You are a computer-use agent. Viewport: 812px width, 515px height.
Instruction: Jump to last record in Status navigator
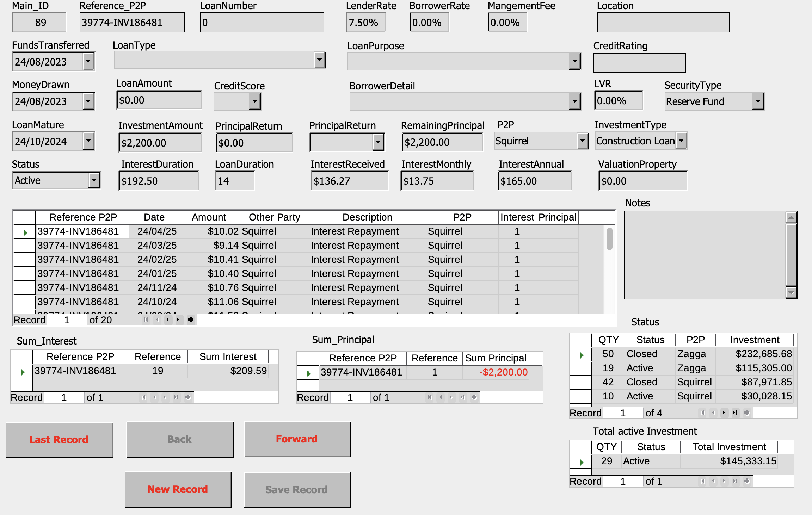click(x=735, y=413)
